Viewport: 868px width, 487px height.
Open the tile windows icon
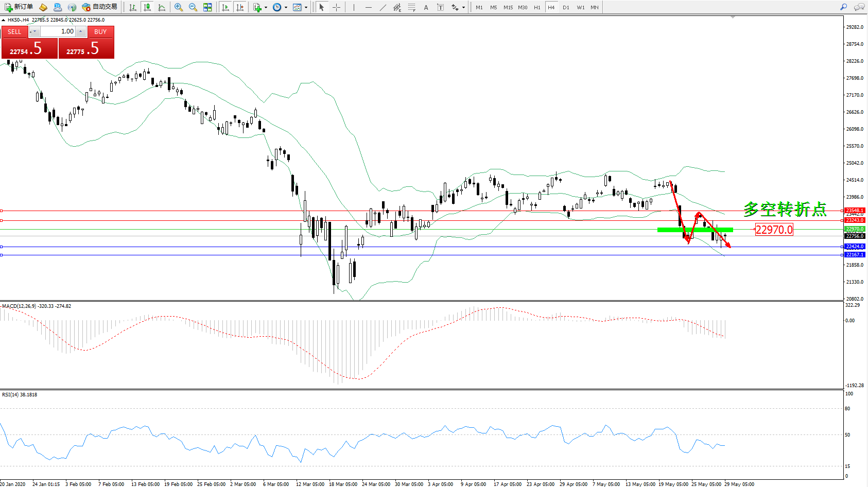pyautogui.click(x=207, y=7)
